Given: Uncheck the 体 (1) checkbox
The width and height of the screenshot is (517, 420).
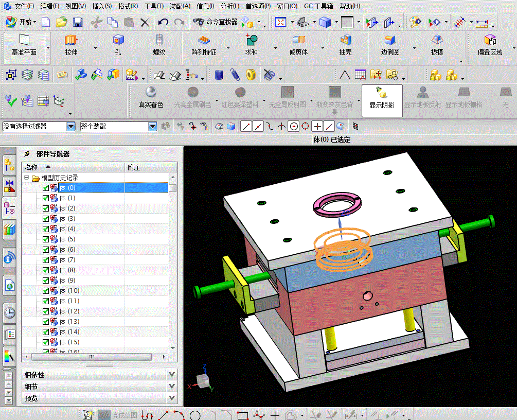Looking at the screenshot, I should [x=46, y=198].
